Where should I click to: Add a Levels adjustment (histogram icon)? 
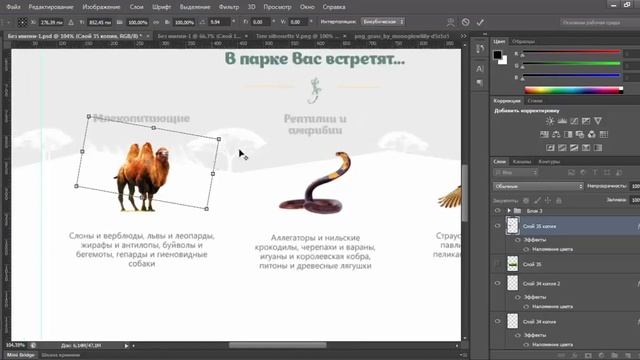click(x=562, y=121)
